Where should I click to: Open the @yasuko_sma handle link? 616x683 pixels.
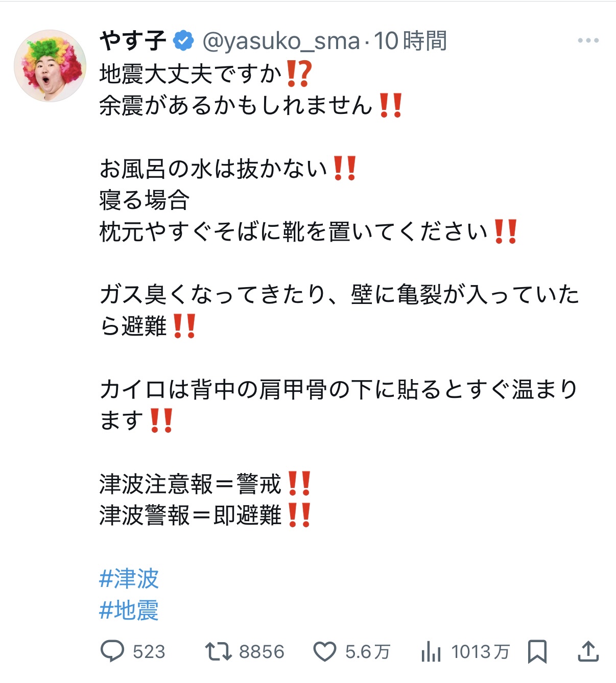point(281,41)
